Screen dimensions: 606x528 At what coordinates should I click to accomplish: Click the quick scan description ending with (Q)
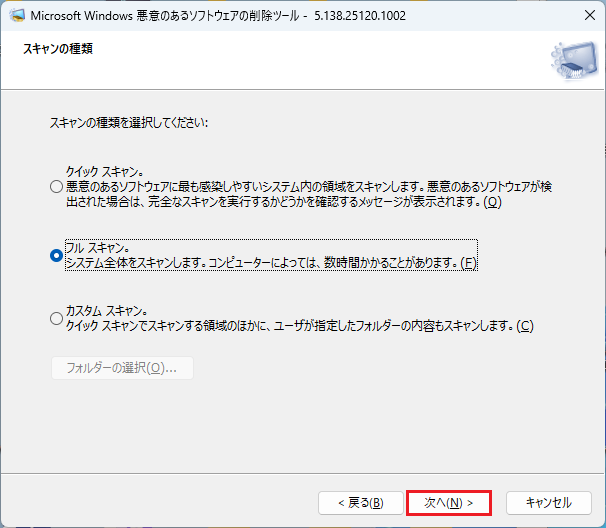pos(280,194)
